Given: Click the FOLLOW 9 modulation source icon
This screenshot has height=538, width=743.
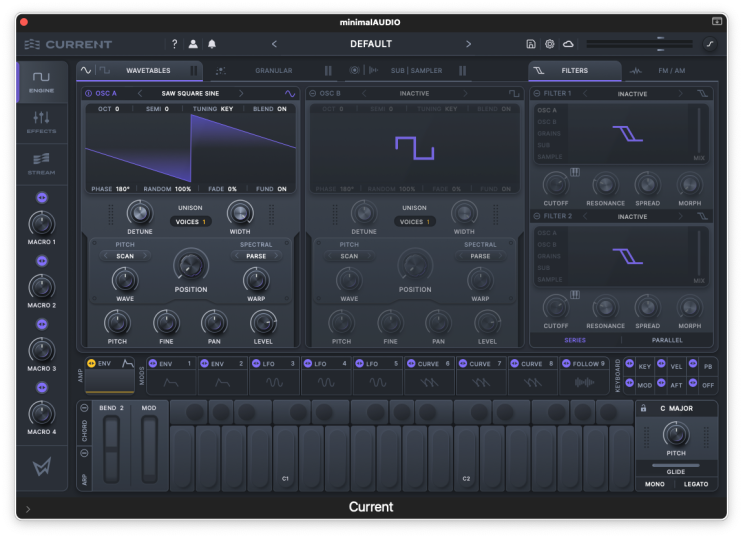Looking at the screenshot, I should coord(566,364).
